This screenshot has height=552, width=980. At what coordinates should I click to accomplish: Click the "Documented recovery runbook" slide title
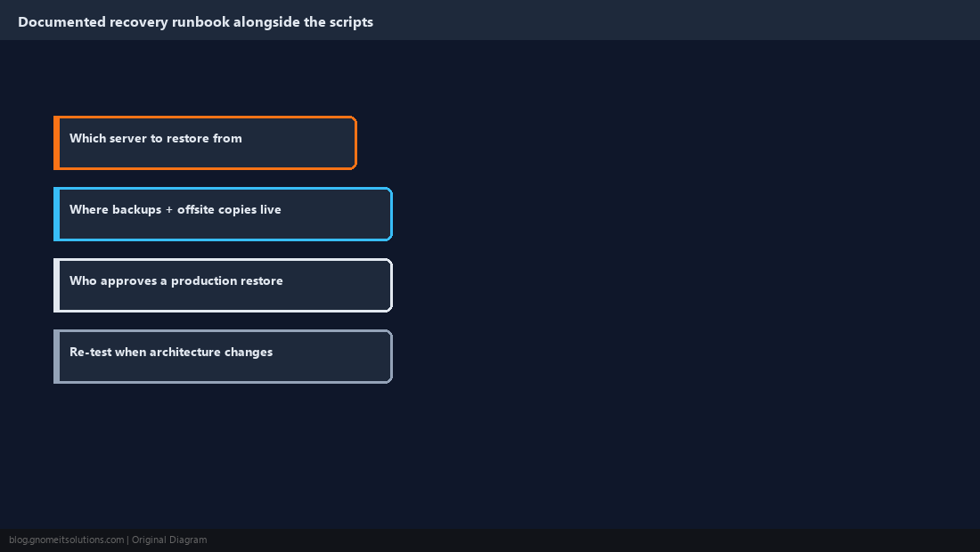(196, 22)
